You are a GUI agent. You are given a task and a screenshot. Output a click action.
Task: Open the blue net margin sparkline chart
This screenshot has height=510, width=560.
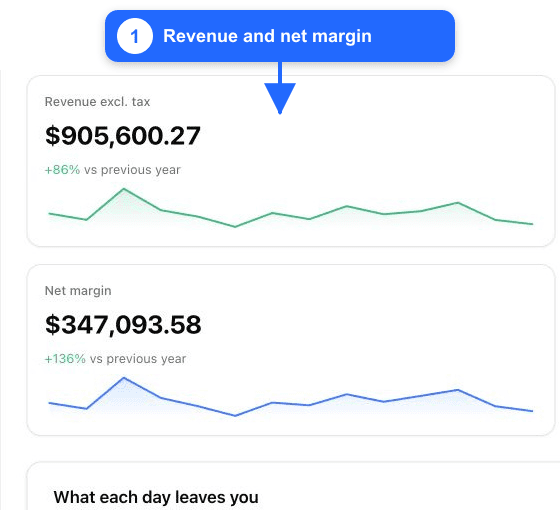291,397
